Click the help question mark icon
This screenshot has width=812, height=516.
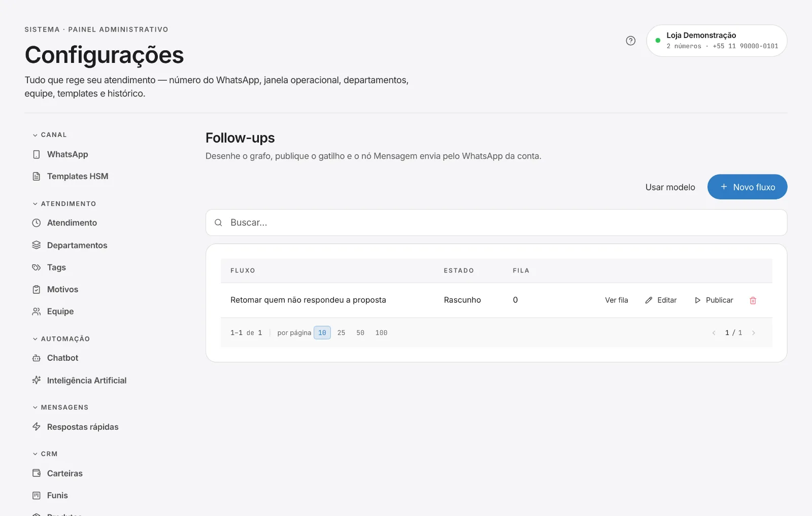630,41
